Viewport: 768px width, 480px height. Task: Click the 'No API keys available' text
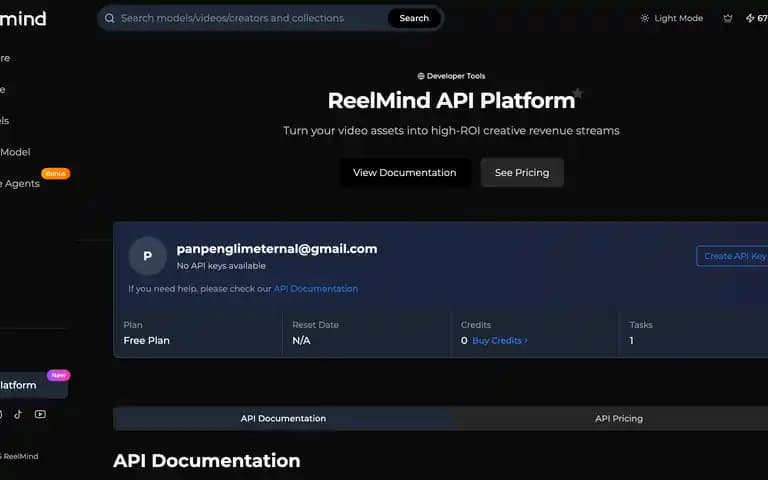click(x=221, y=265)
